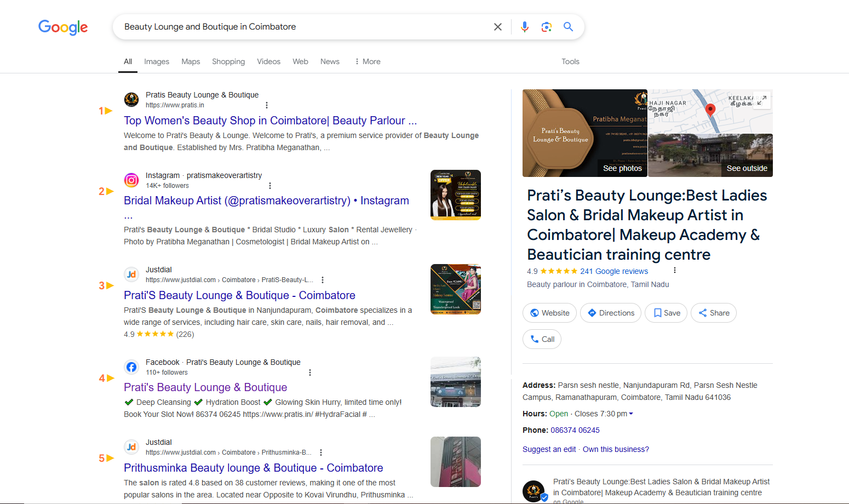
Task: Open options for Facebook Prati's result
Action: (x=310, y=373)
